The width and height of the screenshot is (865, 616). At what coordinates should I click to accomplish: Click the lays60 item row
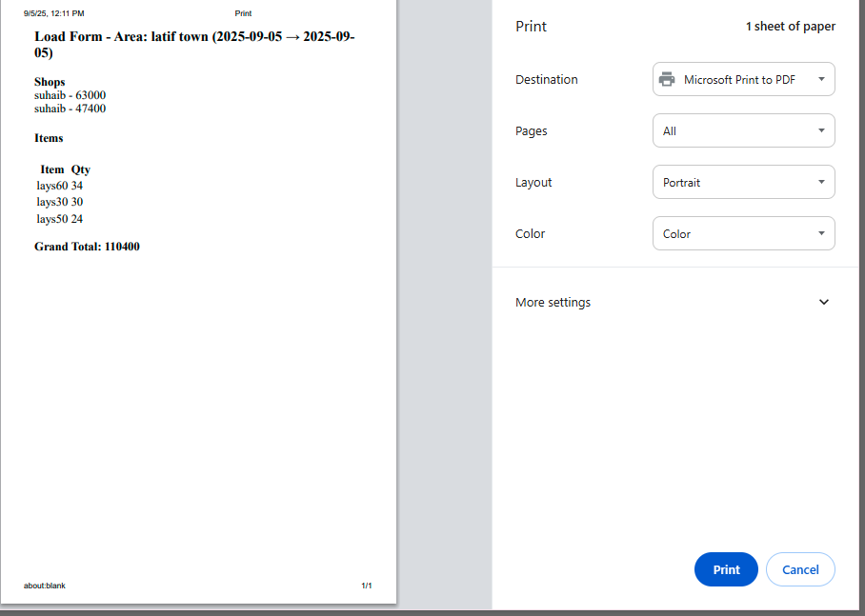(x=59, y=186)
